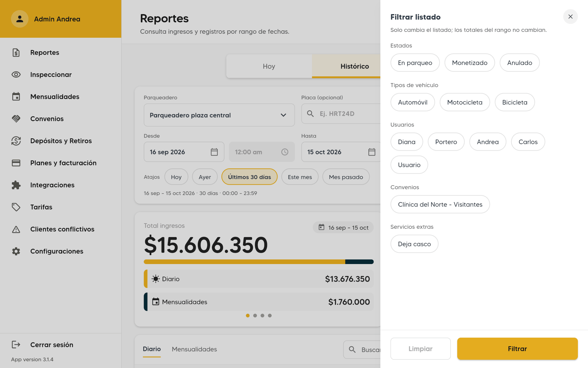Click the Limpiar button

point(420,349)
